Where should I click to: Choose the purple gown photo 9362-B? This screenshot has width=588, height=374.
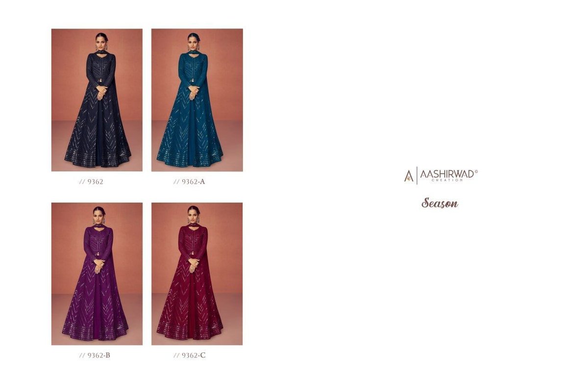(x=97, y=274)
